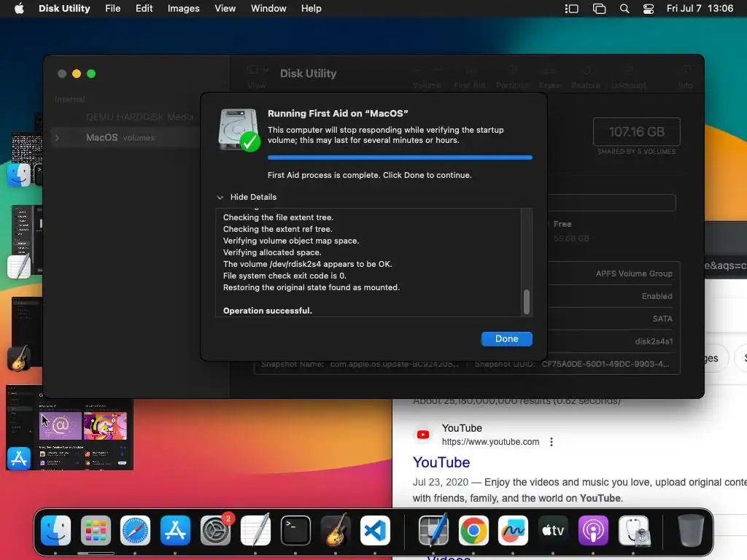Open GarageBand from the Dock
This screenshot has height=560, width=747.
[336, 531]
